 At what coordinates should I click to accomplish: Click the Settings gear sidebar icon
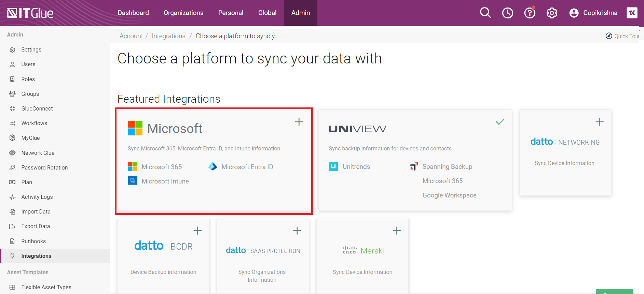click(x=12, y=49)
